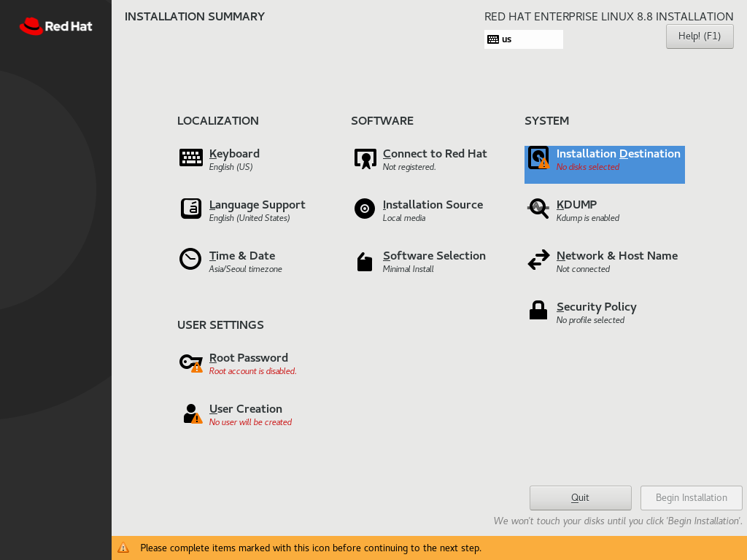Open Software Selection settings
747x560 pixels.
(x=435, y=256)
